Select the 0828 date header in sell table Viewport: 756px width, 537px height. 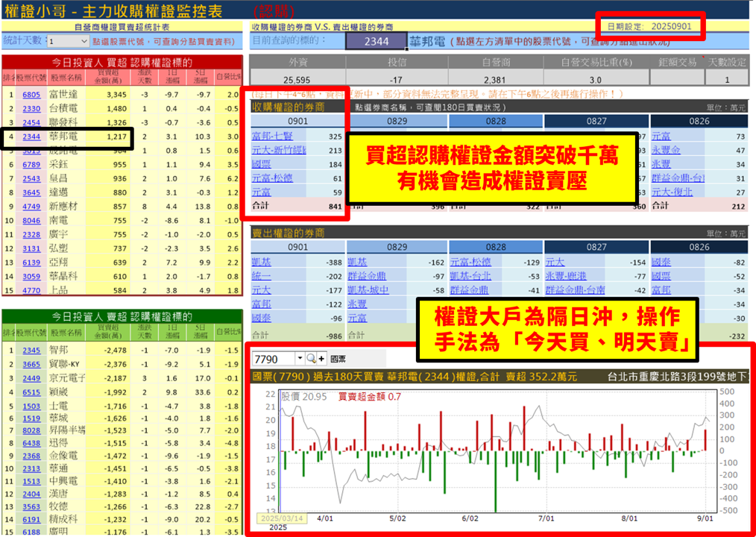click(496, 248)
